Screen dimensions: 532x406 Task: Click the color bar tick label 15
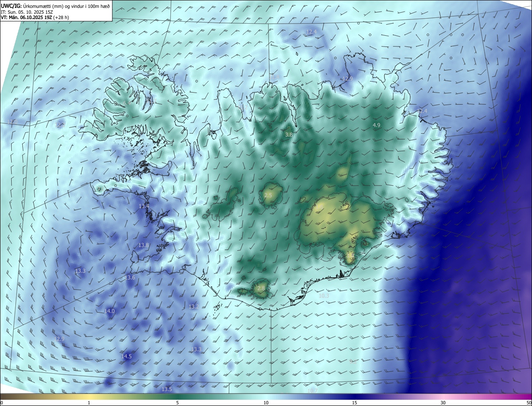click(355, 403)
